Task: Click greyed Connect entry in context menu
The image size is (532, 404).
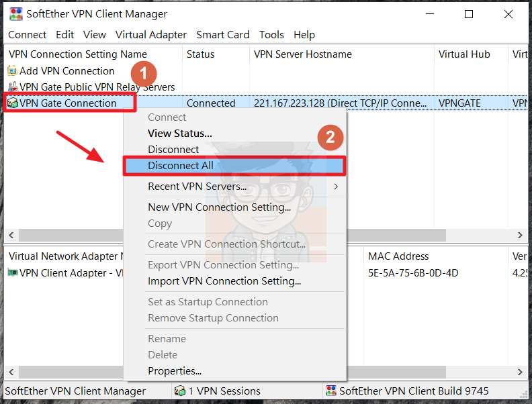Action: coord(235,117)
